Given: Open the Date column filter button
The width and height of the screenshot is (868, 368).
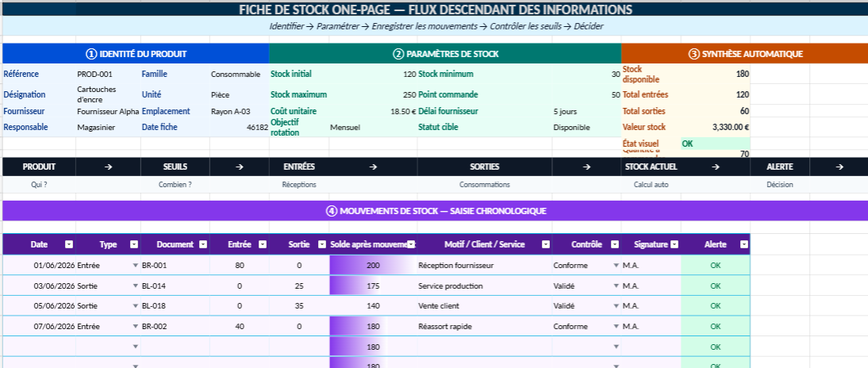Looking at the screenshot, I should pos(69,244).
